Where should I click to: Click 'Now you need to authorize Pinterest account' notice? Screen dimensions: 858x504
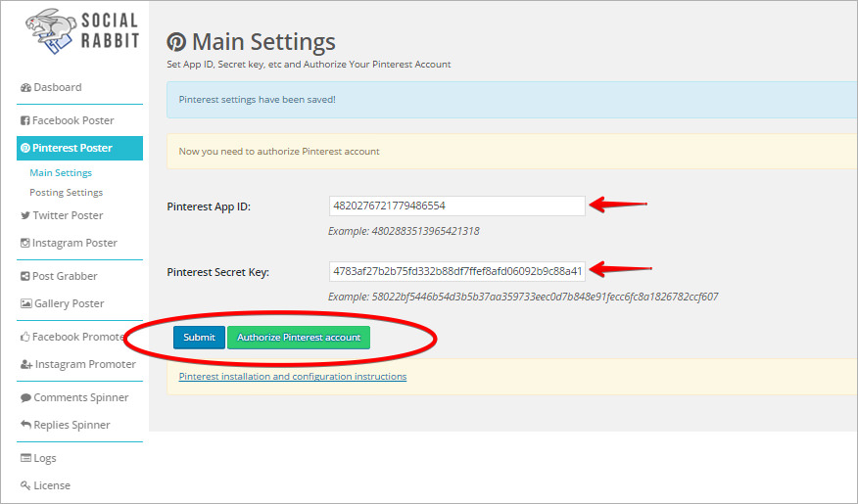pyautogui.click(x=512, y=152)
